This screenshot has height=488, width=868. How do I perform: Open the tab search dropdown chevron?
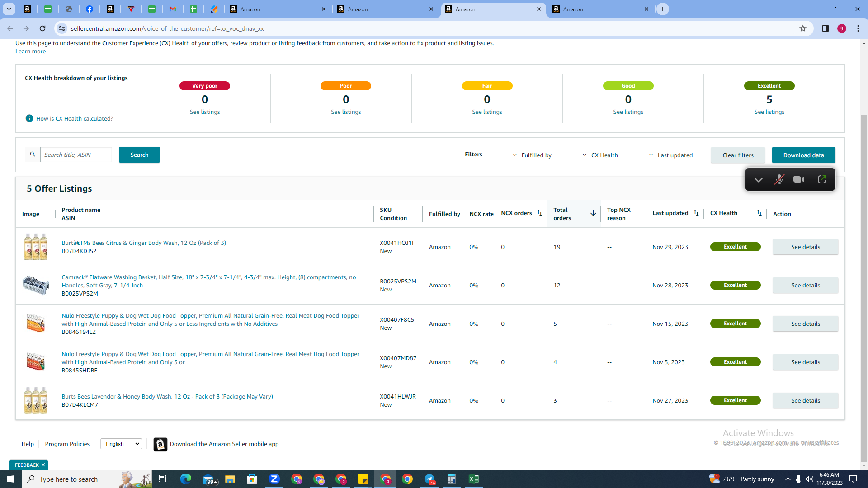click(x=9, y=9)
